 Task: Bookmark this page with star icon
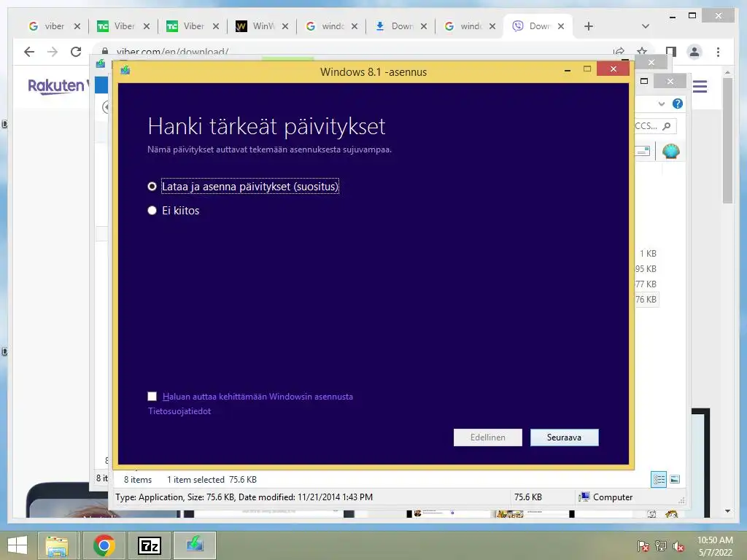click(x=642, y=51)
